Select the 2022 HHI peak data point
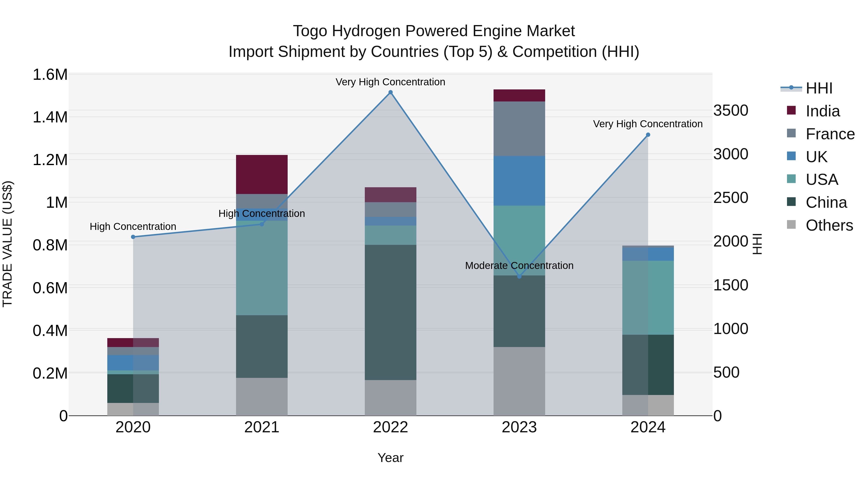Screen dimensions: 868x488 [x=391, y=92]
